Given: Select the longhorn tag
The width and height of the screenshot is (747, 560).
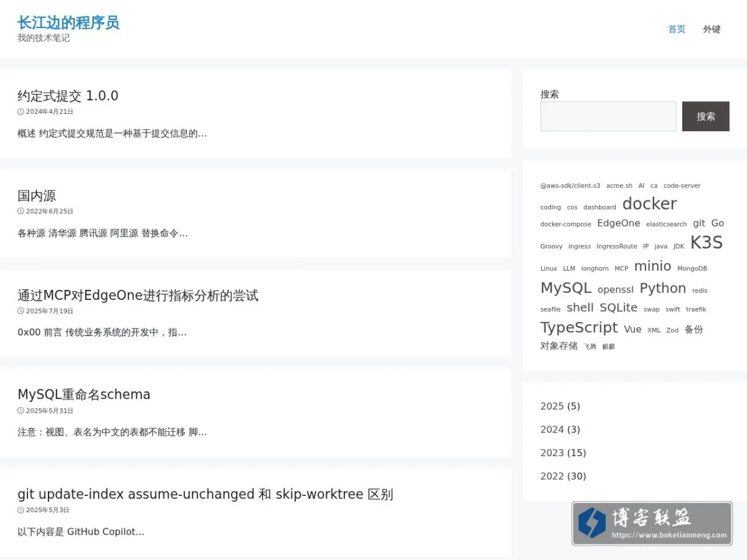Looking at the screenshot, I should coord(595,269).
